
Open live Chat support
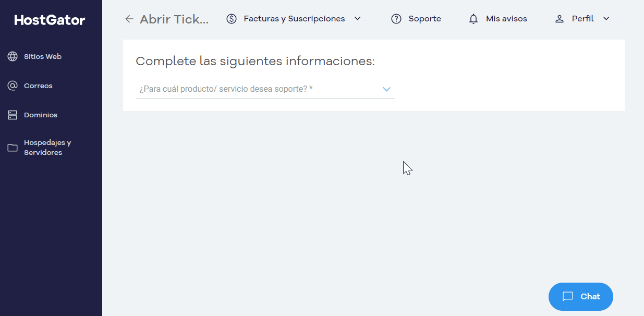coord(580,296)
